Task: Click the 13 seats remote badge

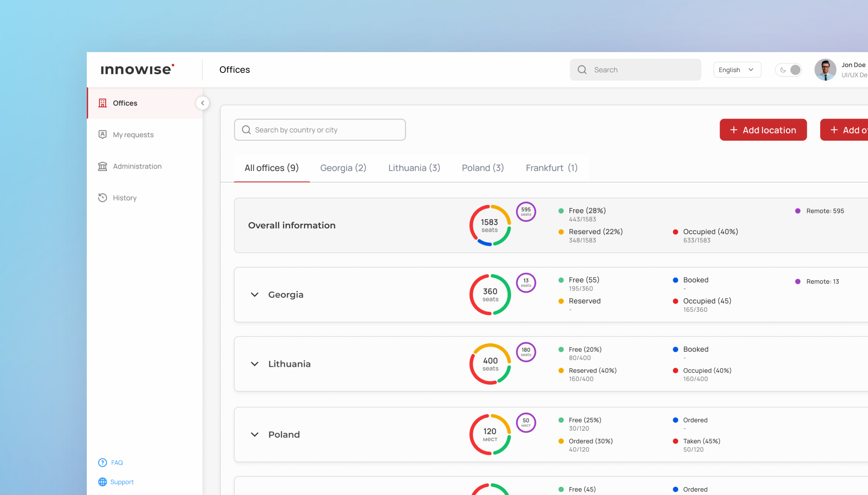Action: (x=526, y=283)
